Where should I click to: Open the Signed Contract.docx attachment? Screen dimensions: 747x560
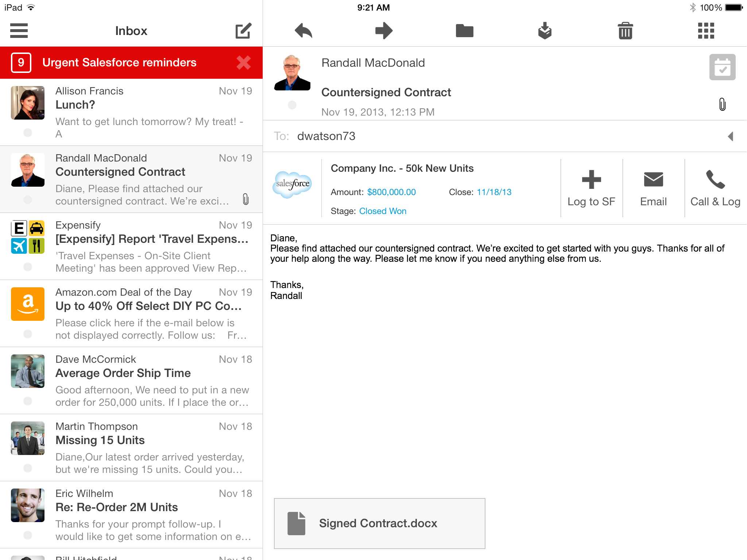click(379, 523)
